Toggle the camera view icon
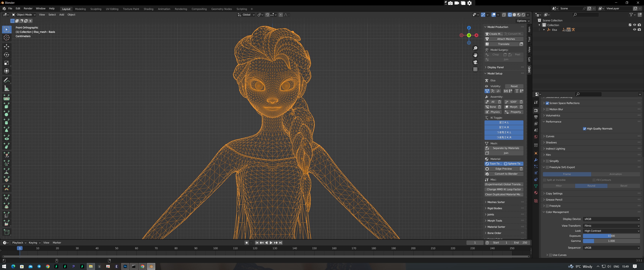Image resolution: width=644 pixels, height=270 pixels. coord(475,62)
